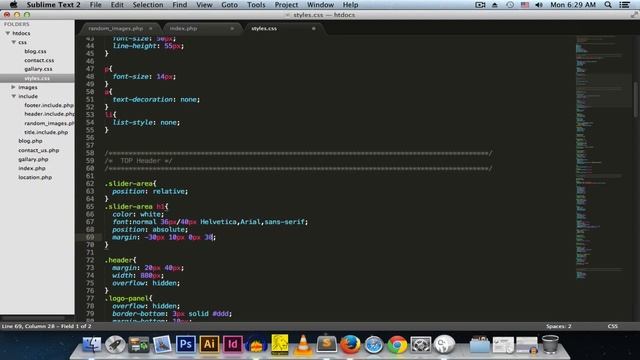Open the File menu
Image resolution: width=640 pixels, height=360 pixels.
(96, 5)
